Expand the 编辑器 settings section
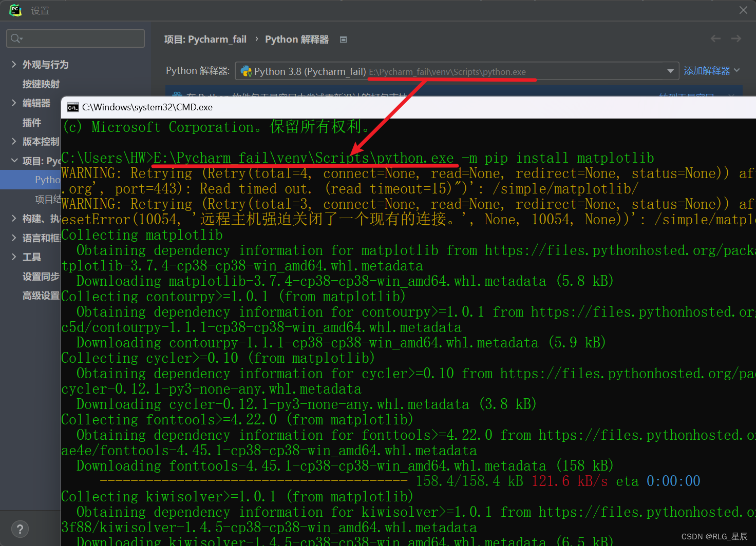Screen dimensions: 756x546 click(x=14, y=103)
